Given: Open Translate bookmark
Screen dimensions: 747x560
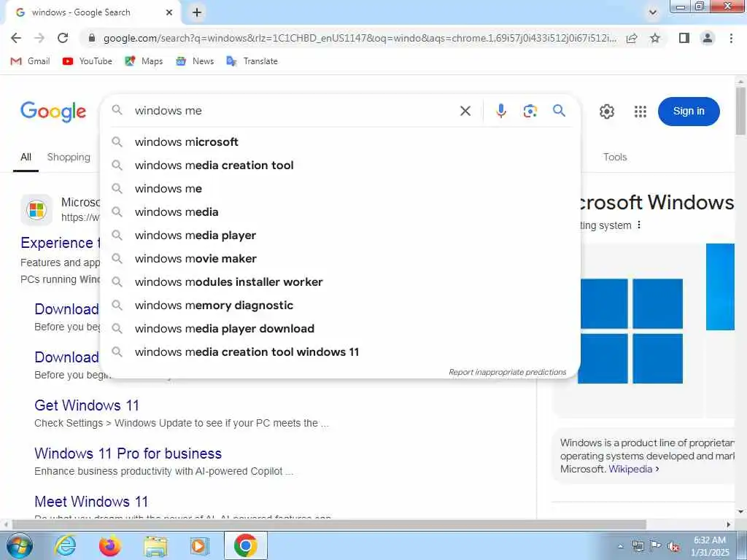Looking at the screenshot, I should tap(252, 61).
